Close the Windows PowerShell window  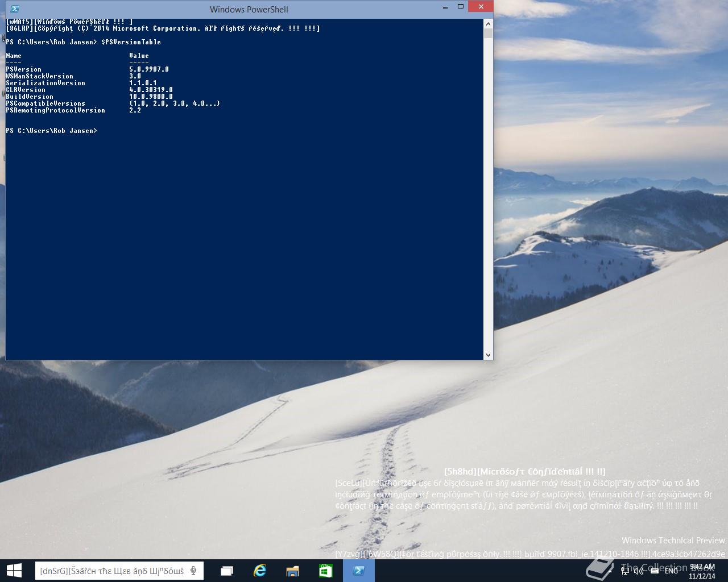[x=481, y=7]
